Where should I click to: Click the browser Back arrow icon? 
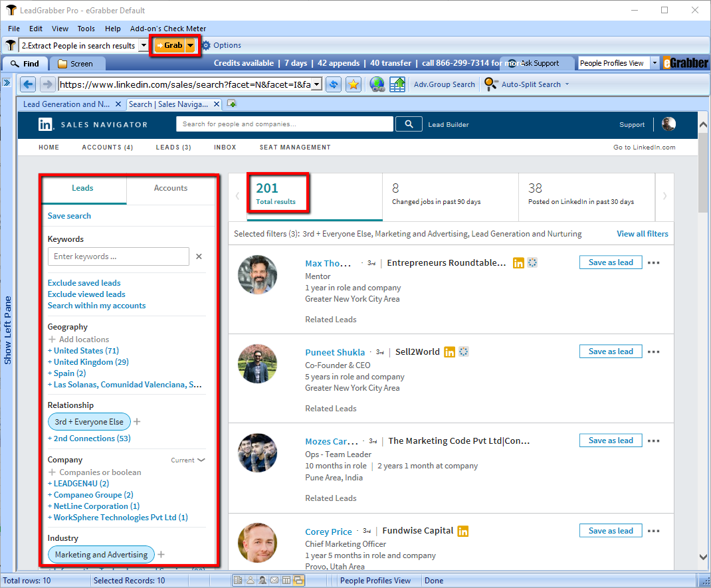(x=28, y=84)
